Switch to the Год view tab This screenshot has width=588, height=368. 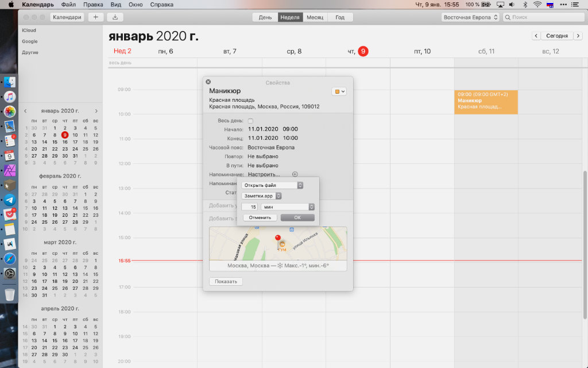[x=340, y=17]
